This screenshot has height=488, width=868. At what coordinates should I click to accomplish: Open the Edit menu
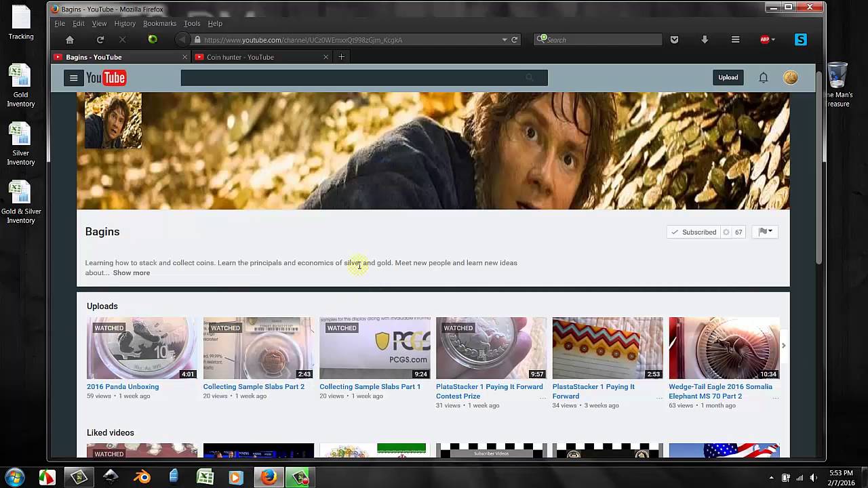[79, 24]
